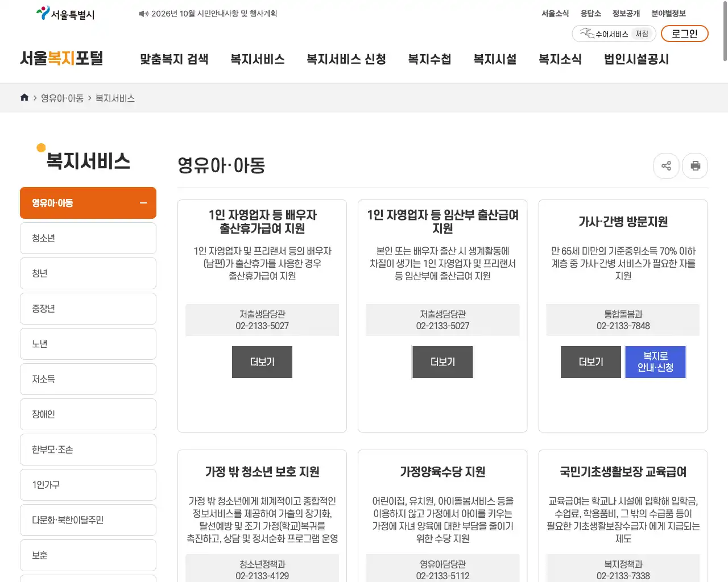Open the 서울소식 top link

click(x=555, y=14)
